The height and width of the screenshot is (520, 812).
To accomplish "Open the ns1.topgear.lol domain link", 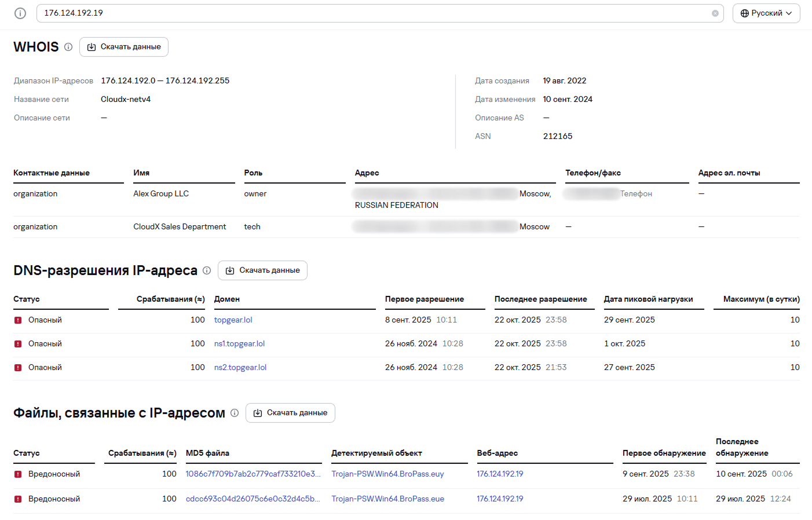I will click(x=239, y=344).
